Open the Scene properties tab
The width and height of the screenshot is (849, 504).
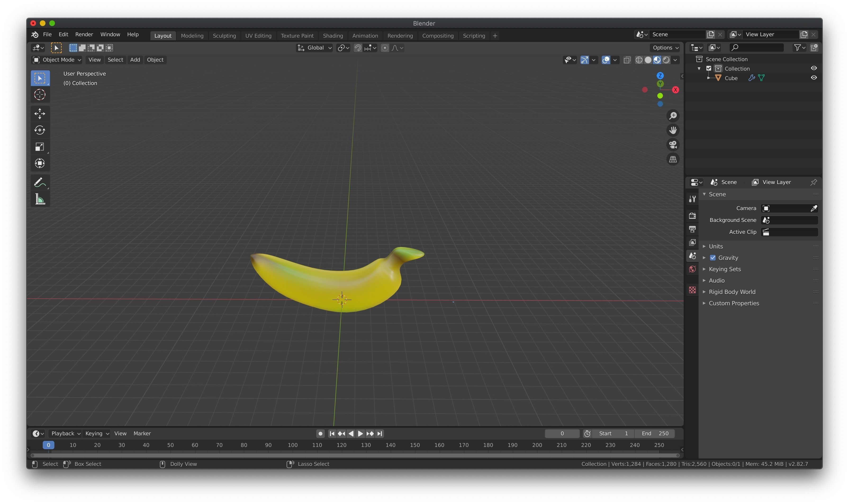(692, 256)
